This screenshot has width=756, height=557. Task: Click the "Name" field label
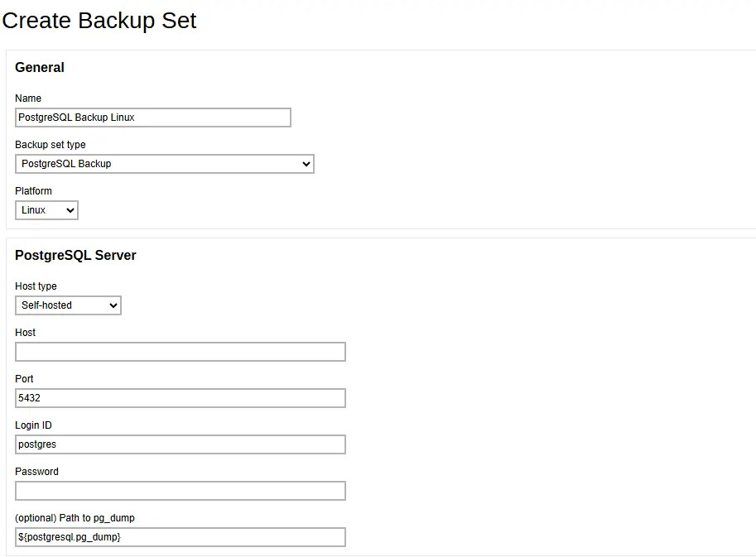(28, 98)
